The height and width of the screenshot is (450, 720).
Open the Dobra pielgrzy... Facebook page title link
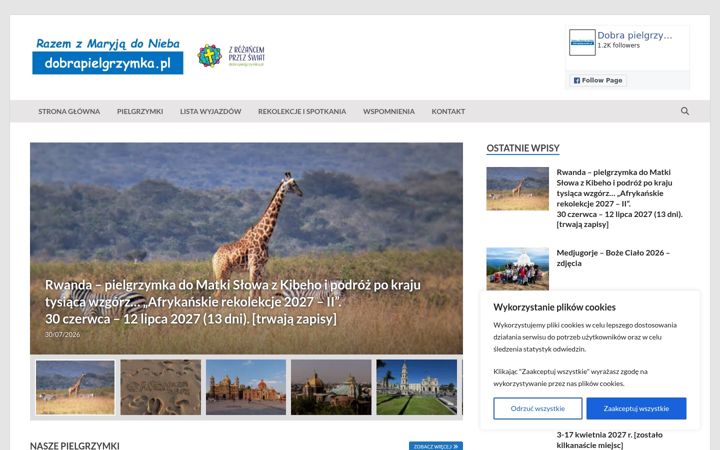634,35
